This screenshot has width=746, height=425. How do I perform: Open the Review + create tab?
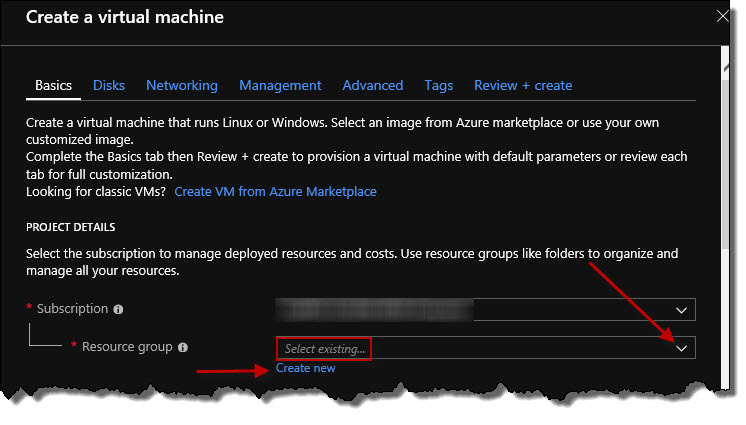point(523,86)
